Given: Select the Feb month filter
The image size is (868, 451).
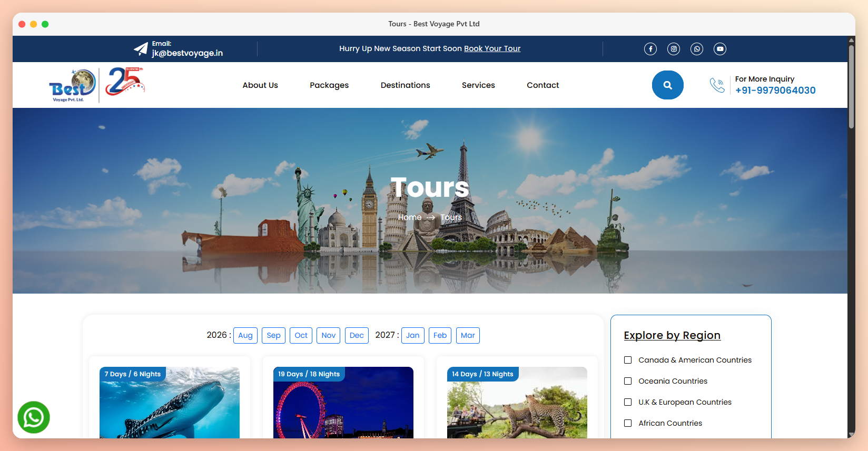Looking at the screenshot, I should (440, 335).
